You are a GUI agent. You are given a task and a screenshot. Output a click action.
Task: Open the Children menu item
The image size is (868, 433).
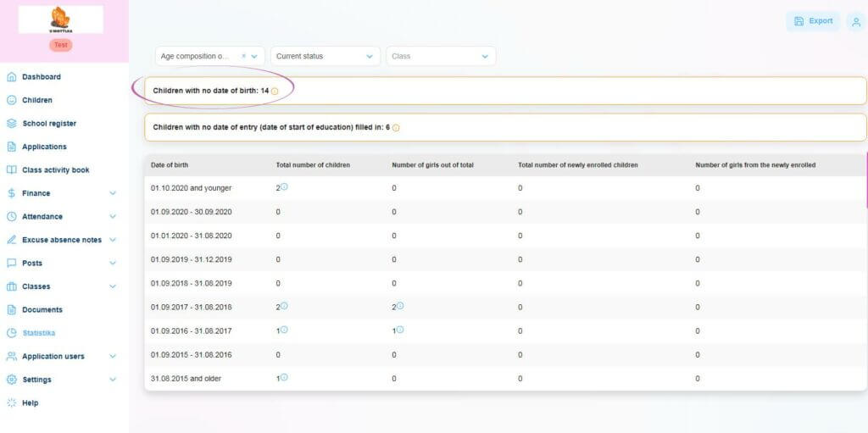(x=37, y=100)
